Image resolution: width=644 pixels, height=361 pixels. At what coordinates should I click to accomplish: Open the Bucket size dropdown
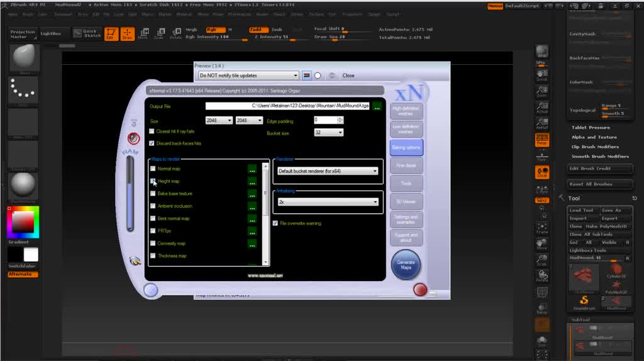click(x=328, y=132)
